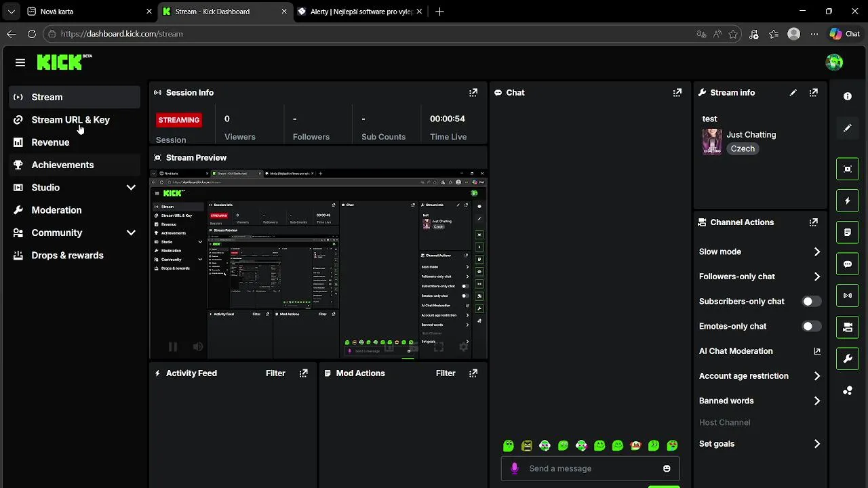Click the Send a message input field
This screenshot has height=488, width=868.
click(x=590, y=468)
